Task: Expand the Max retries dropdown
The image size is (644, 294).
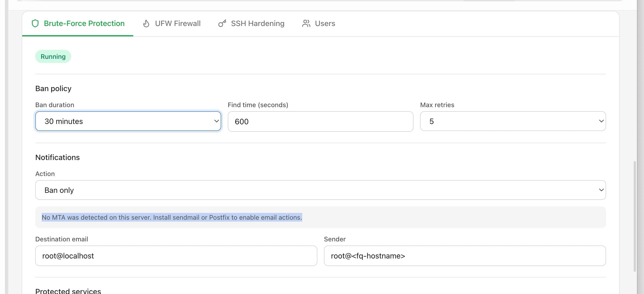Action: point(513,121)
